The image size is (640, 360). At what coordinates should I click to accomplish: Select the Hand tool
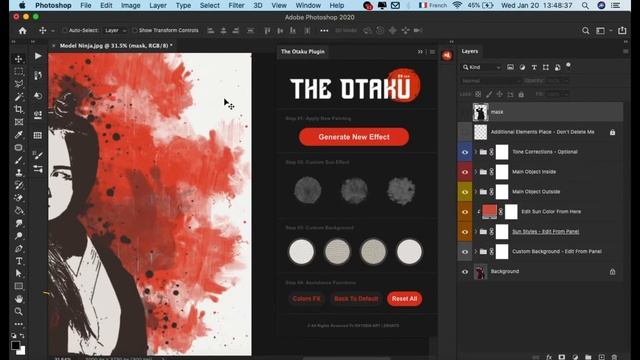[x=18, y=299]
